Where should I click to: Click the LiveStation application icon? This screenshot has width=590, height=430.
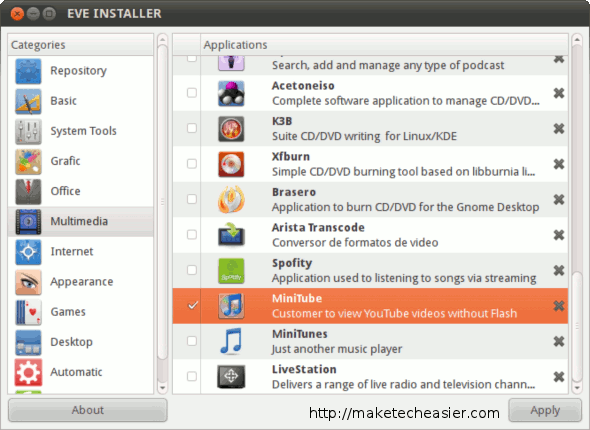[x=231, y=377]
